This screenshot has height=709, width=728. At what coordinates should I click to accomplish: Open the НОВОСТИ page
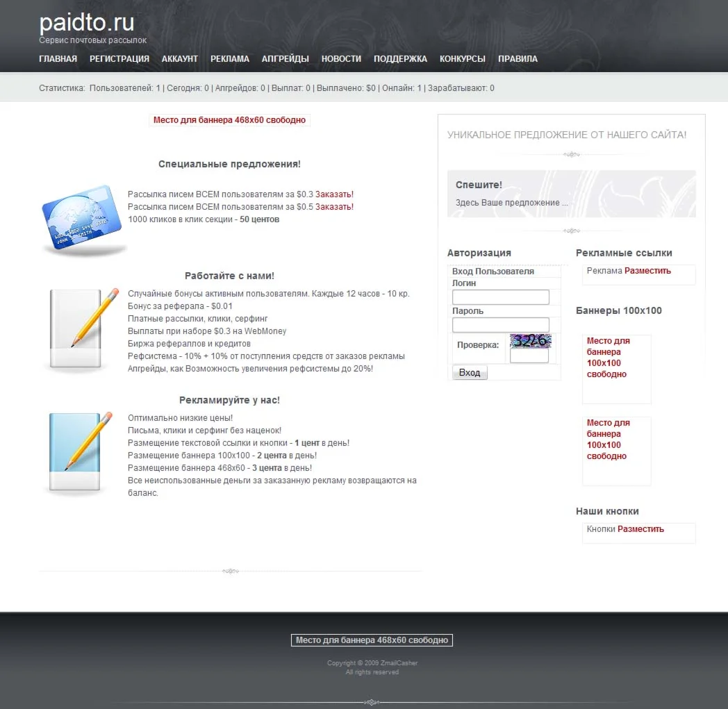click(341, 59)
